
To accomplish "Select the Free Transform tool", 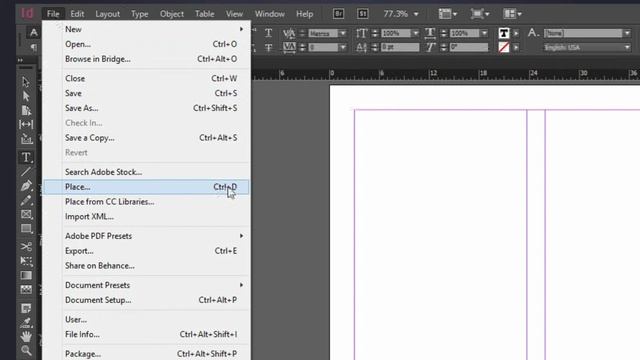I will 26,261.
